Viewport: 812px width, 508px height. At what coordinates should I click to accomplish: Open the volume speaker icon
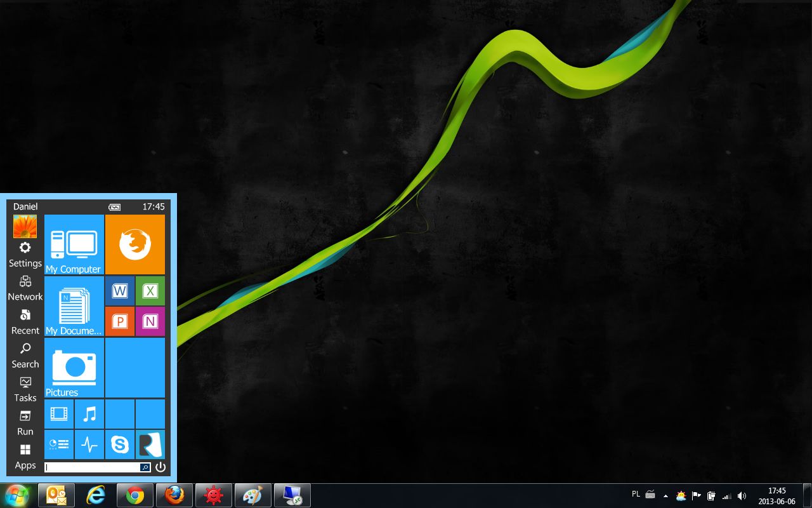coord(742,496)
